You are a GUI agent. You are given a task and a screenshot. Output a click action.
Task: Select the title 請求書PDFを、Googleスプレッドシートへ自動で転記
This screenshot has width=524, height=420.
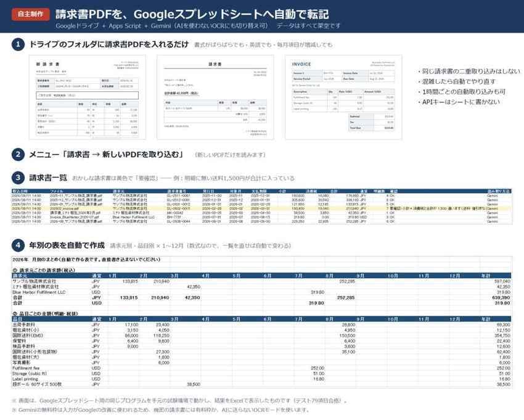(192, 14)
